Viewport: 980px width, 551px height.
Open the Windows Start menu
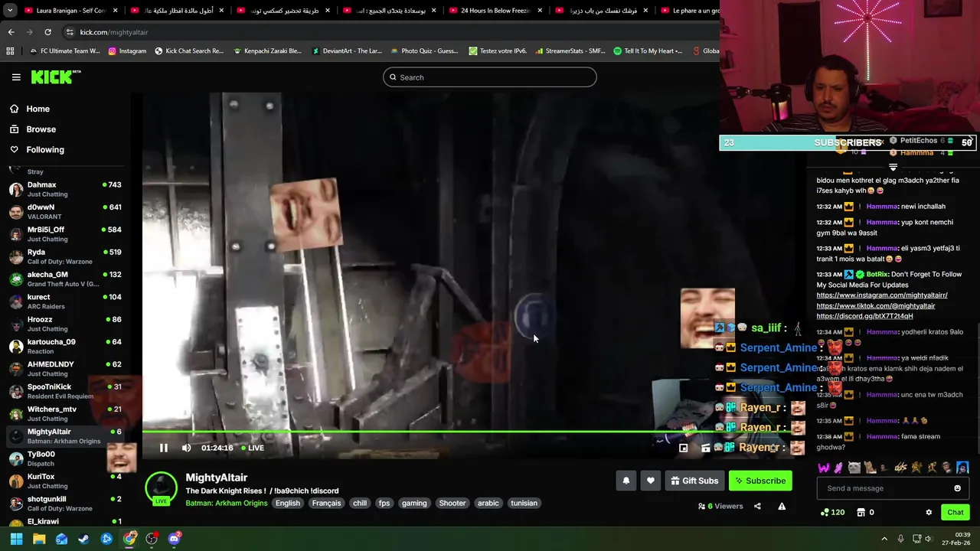point(16,539)
